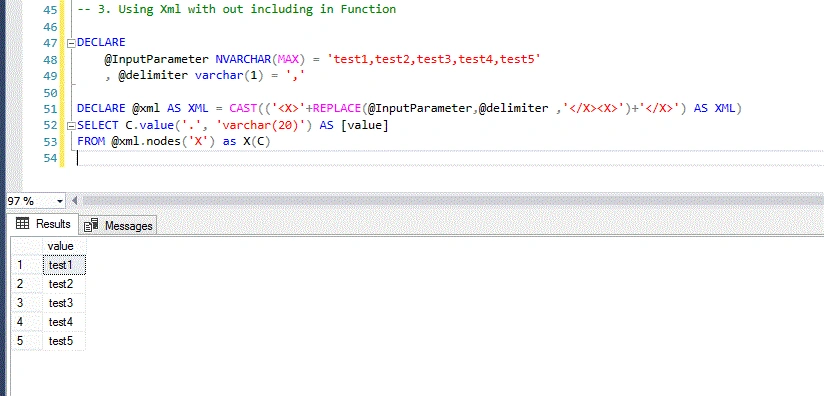This screenshot has height=396, width=824.
Task: Select row header 2 in results grid
Action: pos(27,284)
